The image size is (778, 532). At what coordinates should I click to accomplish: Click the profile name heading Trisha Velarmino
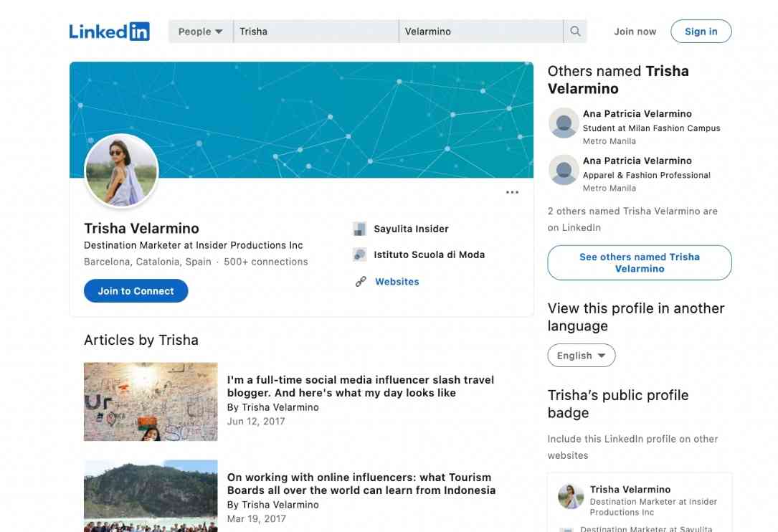click(141, 228)
